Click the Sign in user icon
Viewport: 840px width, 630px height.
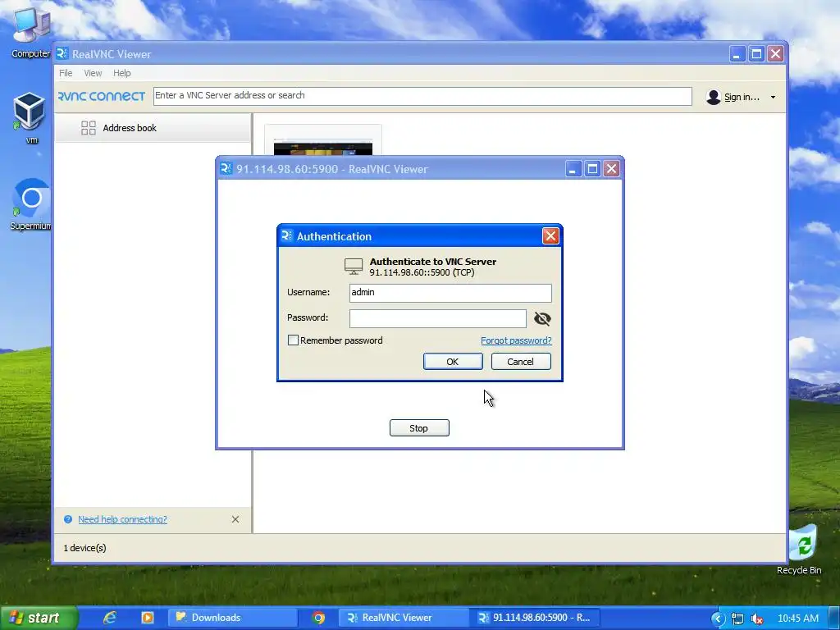point(713,97)
